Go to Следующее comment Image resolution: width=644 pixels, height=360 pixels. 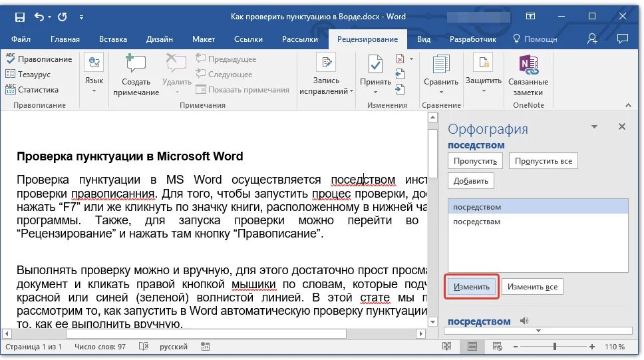coord(224,75)
